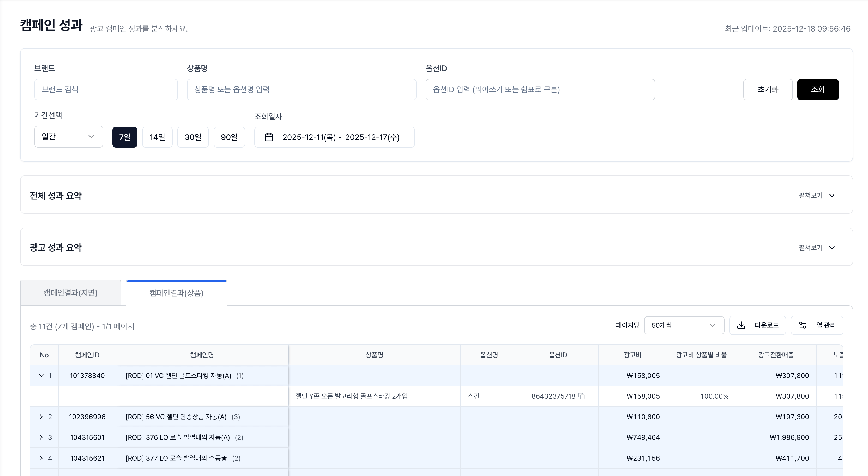Open the calendar date picker icon
868x476 pixels.
pos(269,137)
